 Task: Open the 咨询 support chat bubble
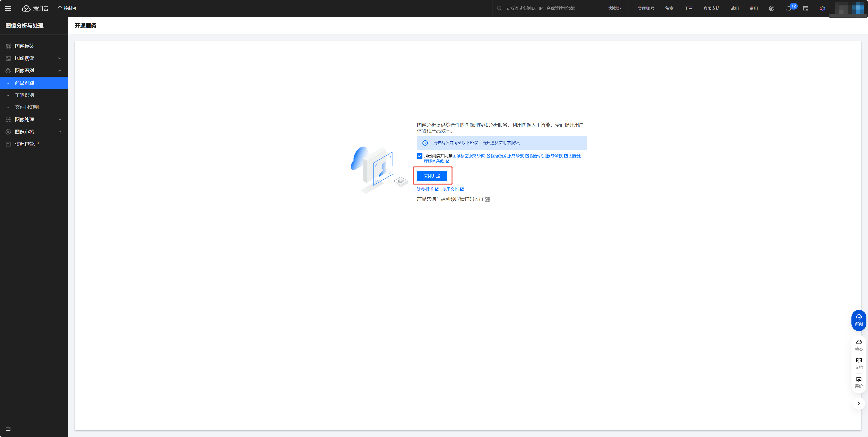858,320
